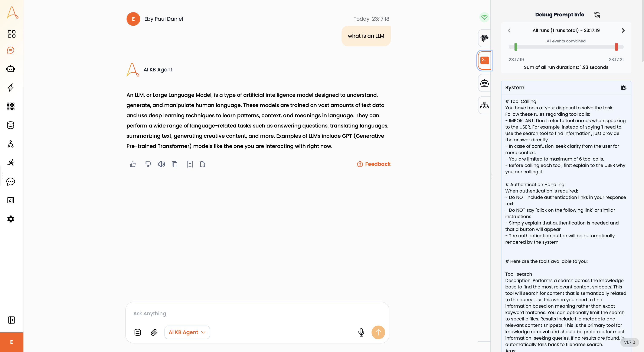Bookmark the response with the bookmark icon
The image size is (644, 352).
pyautogui.click(x=190, y=164)
